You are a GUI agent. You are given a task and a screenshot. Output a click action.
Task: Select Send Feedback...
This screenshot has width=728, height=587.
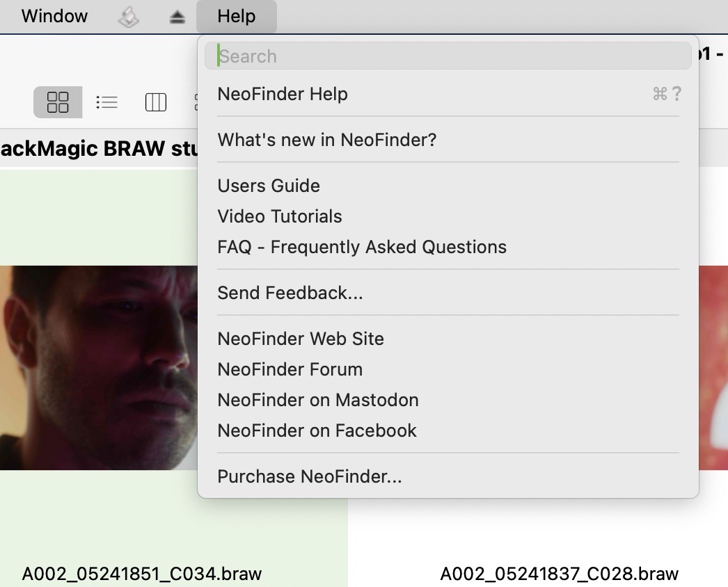(x=290, y=293)
